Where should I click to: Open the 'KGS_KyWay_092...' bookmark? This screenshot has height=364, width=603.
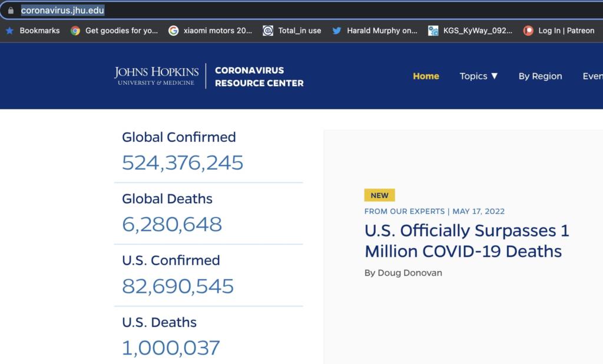click(478, 31)
